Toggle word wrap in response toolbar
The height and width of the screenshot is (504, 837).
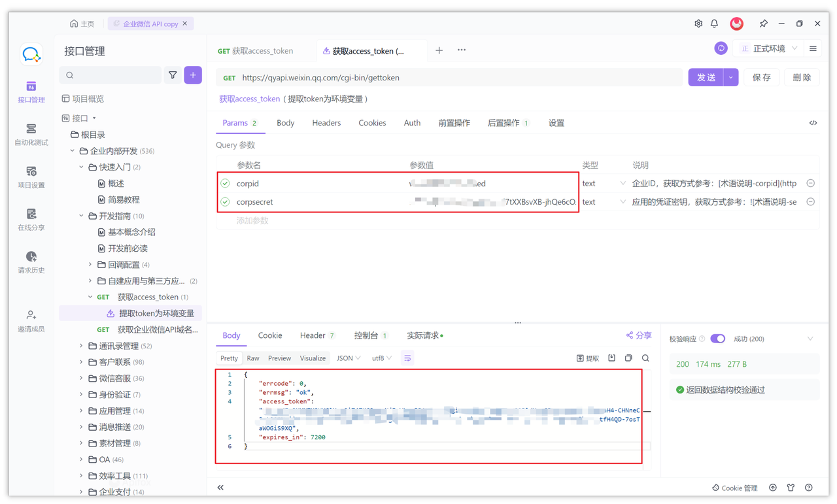coord(407,358)
